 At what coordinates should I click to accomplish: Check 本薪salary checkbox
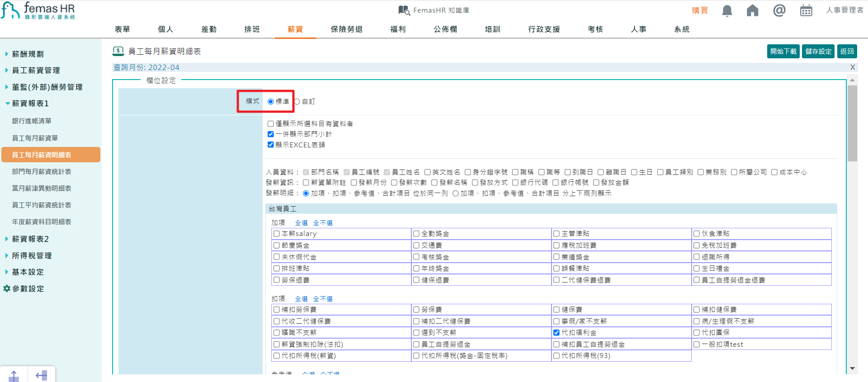coord(277,234)
